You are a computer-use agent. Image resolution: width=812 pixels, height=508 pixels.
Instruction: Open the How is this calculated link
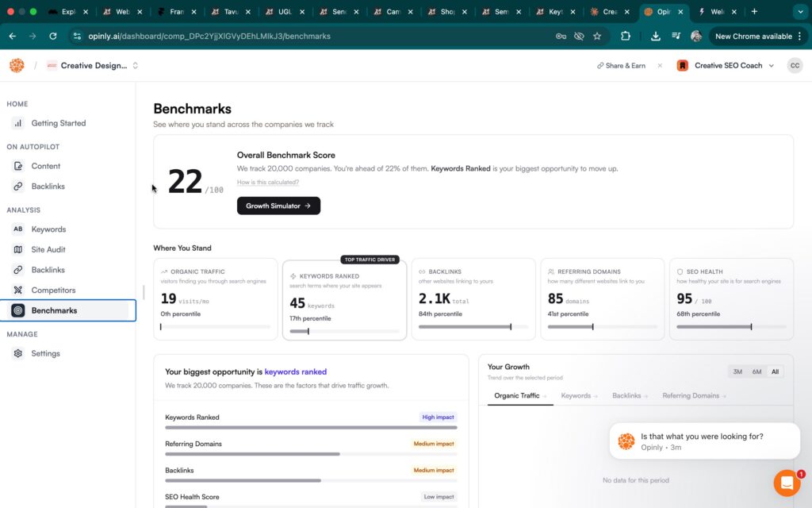tap(268, 183)
